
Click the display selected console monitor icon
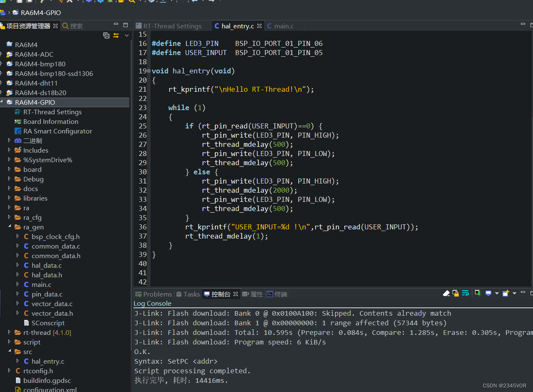click(x=488, y=294)
